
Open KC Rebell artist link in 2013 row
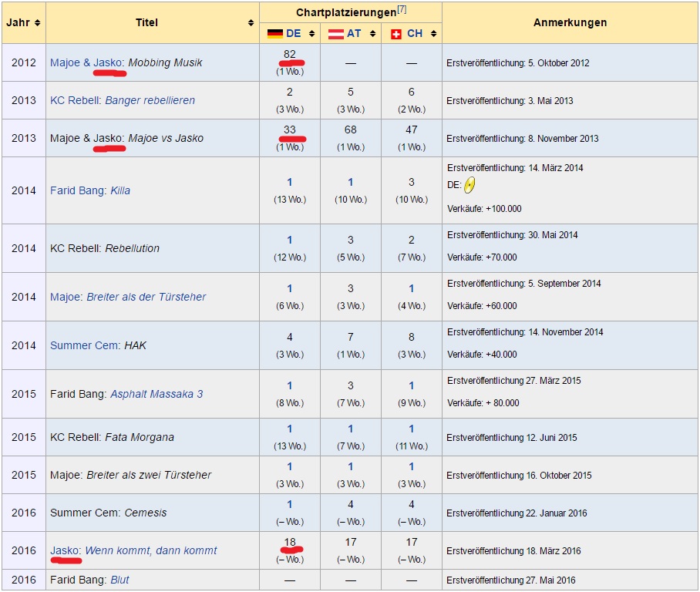click(x=76, y=100)
